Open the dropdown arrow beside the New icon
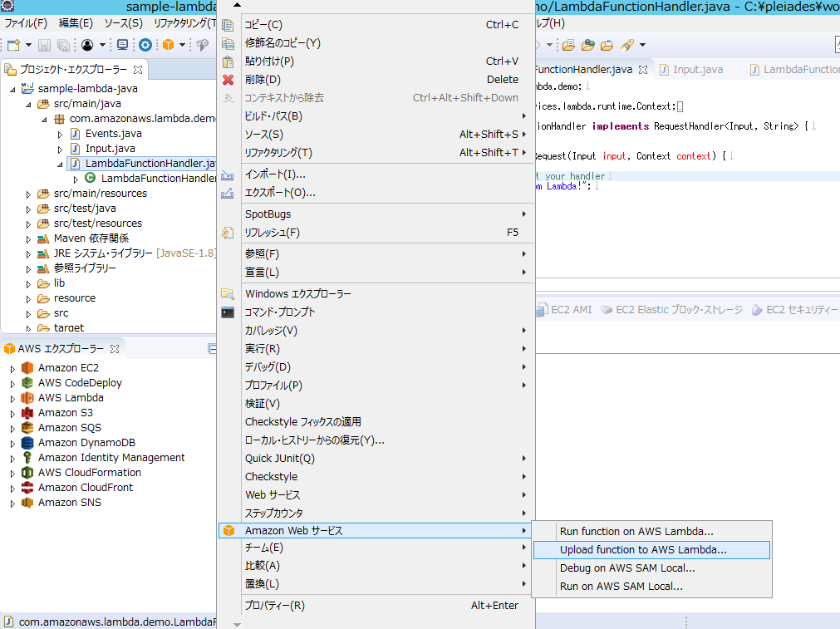 coord(28,45)
